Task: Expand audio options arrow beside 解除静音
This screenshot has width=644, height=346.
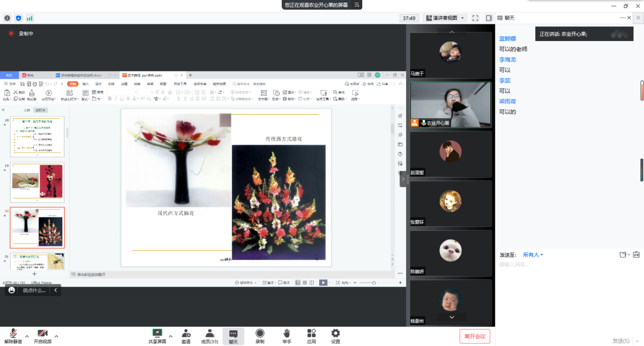Action: coord(27,336)
